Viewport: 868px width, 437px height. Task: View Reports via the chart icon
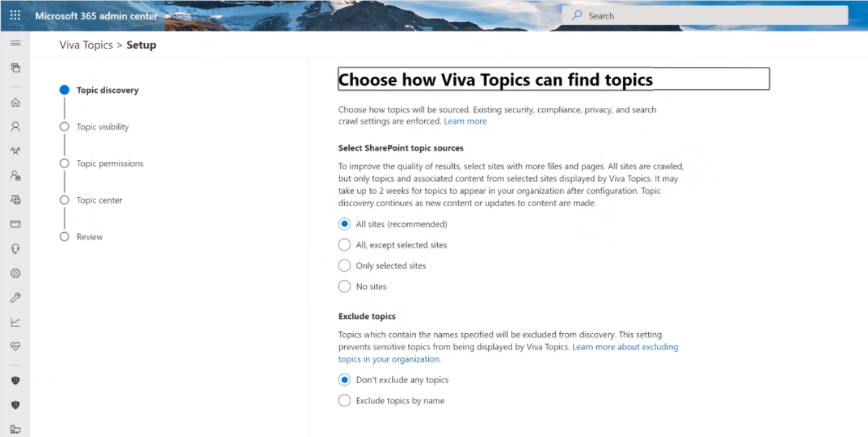click(15, 322)
